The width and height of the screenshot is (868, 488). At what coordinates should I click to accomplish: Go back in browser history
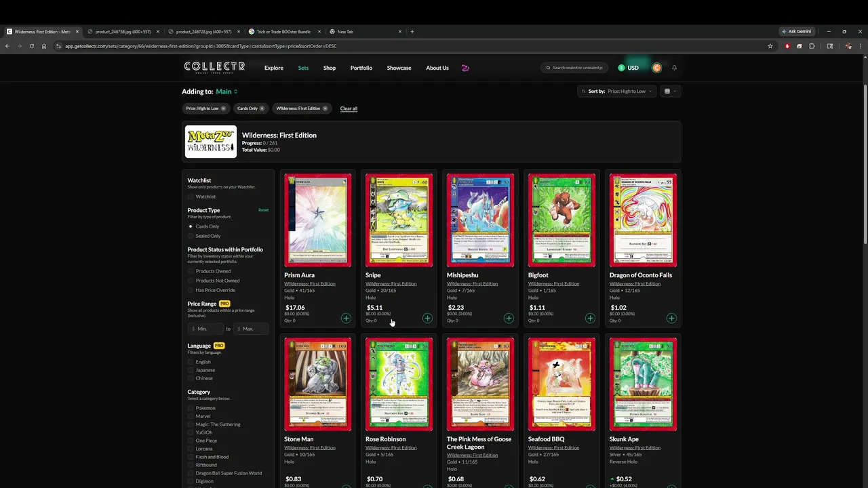pyautogui.click(x=7, y=46)
